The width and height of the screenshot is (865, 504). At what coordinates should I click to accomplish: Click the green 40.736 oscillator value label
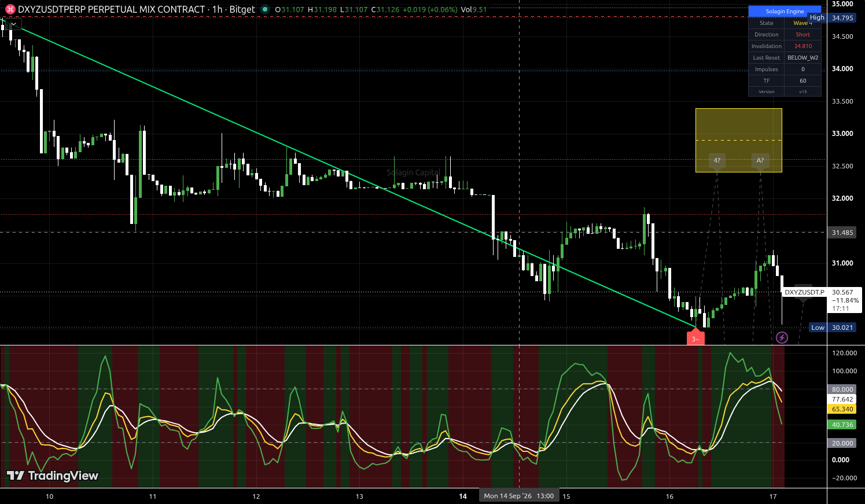[842, 425]
